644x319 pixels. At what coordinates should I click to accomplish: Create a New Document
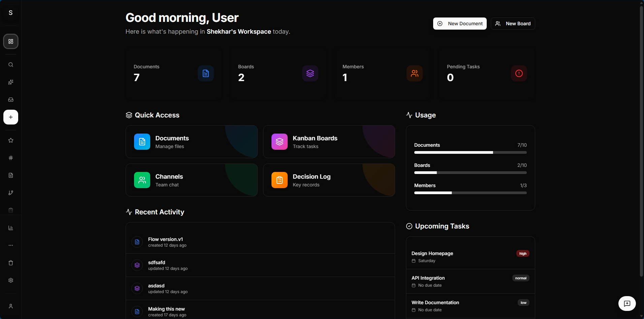[x=459, y=24]
